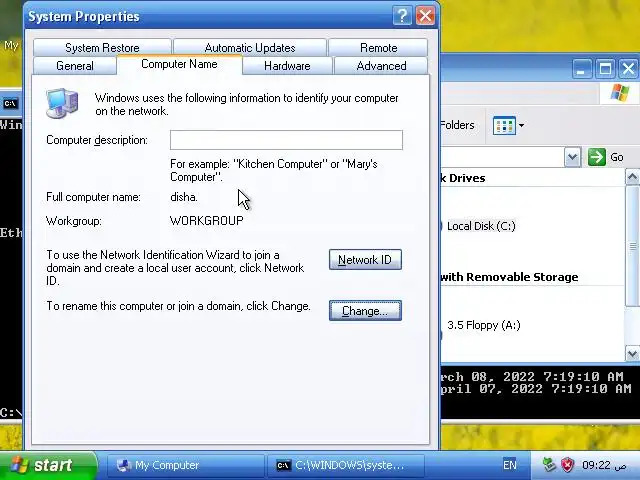Close the System Properties dialog
Screen dimensions: 640x480
pyautogui.click(x=425, y=16)
